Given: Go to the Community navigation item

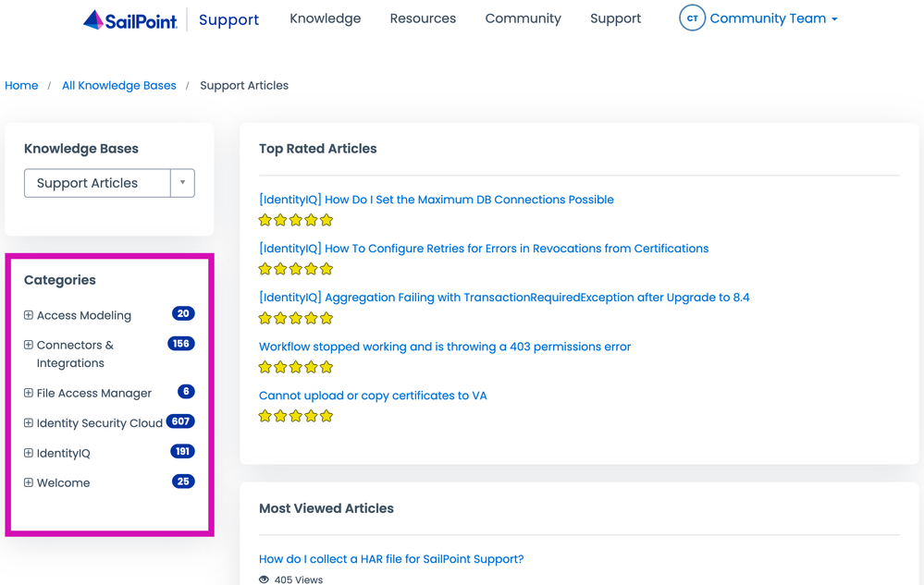Looking at the screenshot, I should coord(523,18).
